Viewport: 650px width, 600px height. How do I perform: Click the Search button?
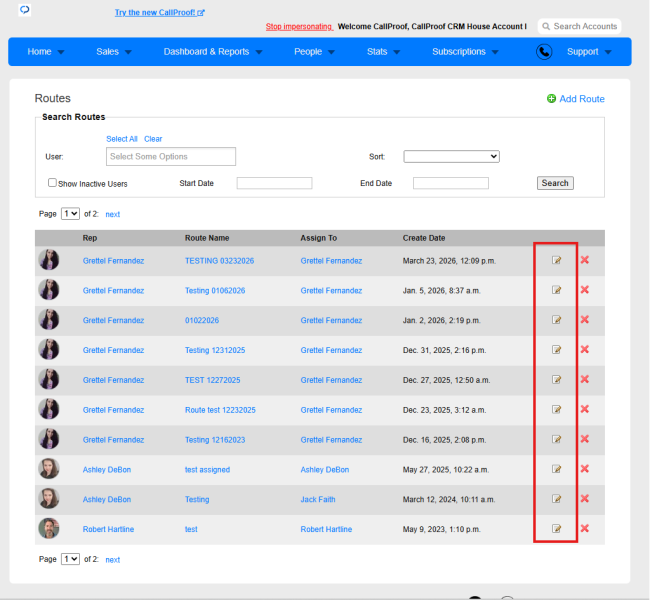(x=555, y=183)
